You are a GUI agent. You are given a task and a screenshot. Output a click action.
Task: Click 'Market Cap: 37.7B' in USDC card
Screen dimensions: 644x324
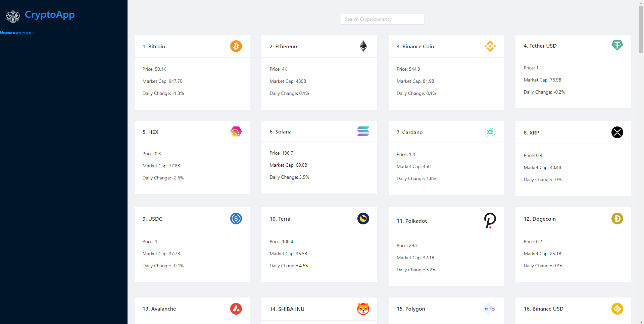(x=161, y=254)
